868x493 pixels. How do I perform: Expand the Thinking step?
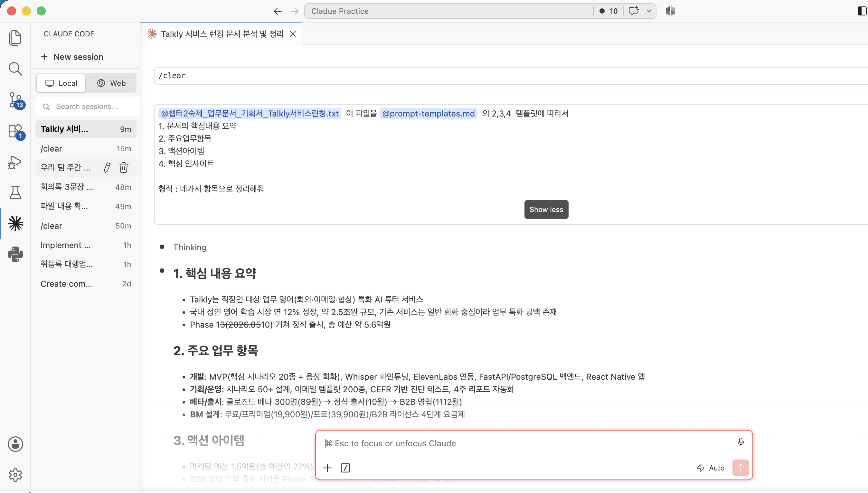(x=190, y=247)
